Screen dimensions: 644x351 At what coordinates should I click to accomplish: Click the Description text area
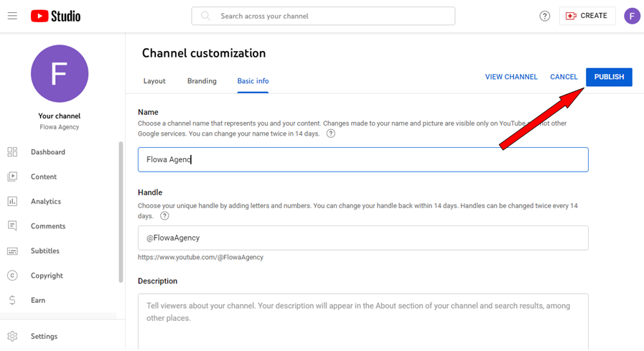(x=363, y=322)
